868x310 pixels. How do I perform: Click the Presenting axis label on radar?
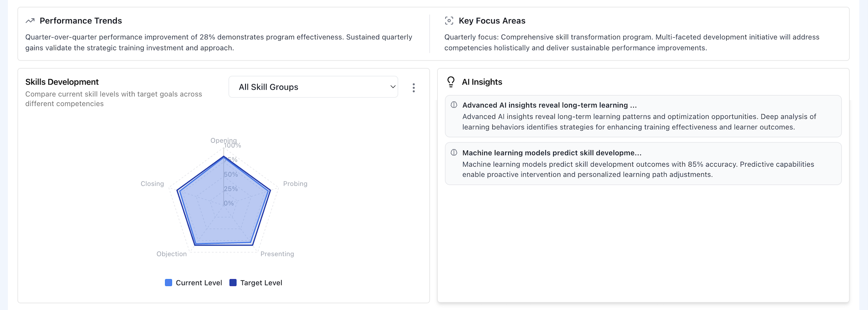pyautogui.click(x=277, y=254)
